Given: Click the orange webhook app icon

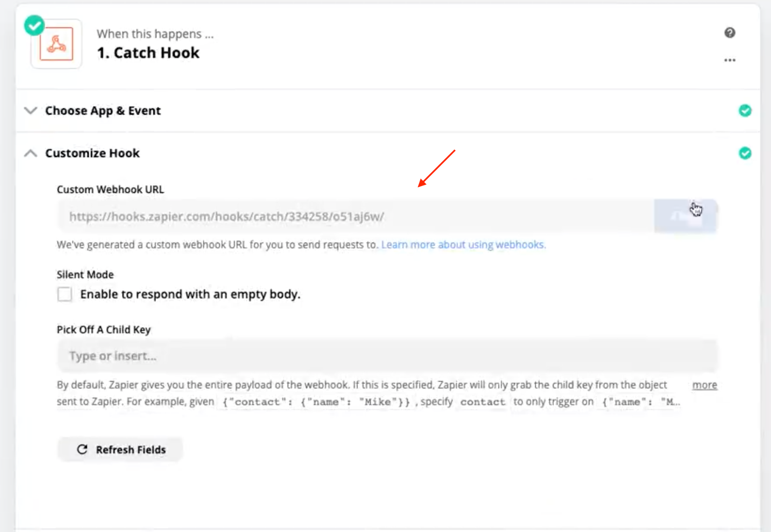Looking at the screenshot, I should (x=56, y=44).
